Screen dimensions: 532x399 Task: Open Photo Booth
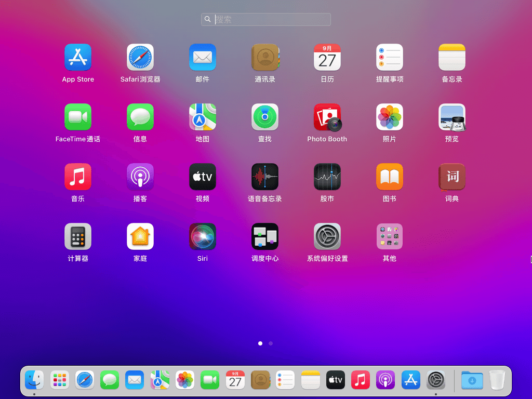327,117
